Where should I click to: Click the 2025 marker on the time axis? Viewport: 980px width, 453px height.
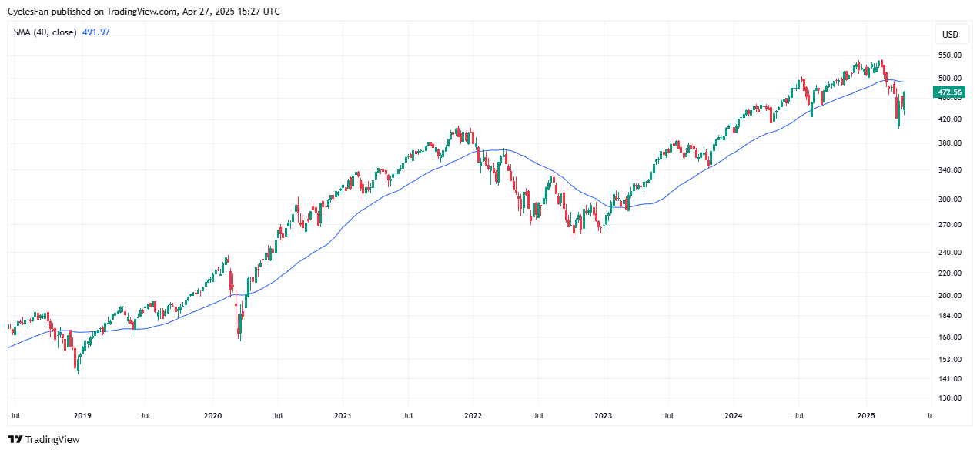[x=865, y=416]
